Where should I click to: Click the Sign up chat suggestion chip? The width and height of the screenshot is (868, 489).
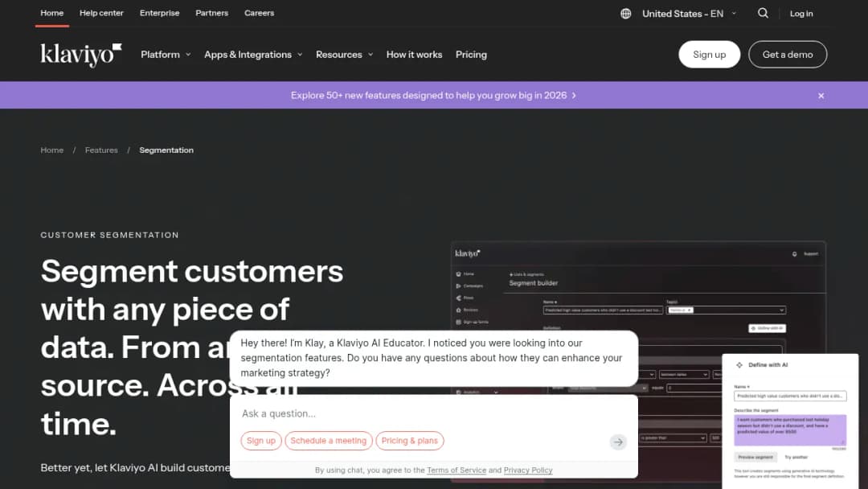click(260, 441)
